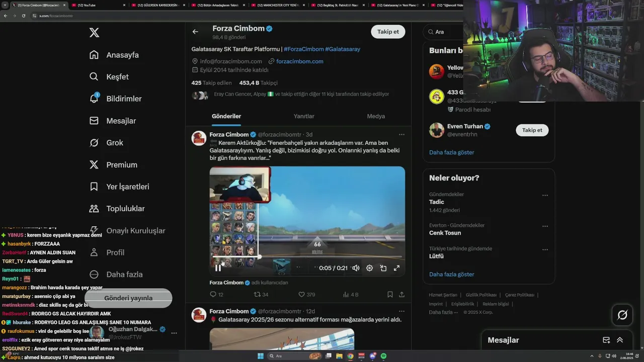Like the post with 379 likes
The height and width of the screenshot is (362, 644).
[x=306, y=295]
